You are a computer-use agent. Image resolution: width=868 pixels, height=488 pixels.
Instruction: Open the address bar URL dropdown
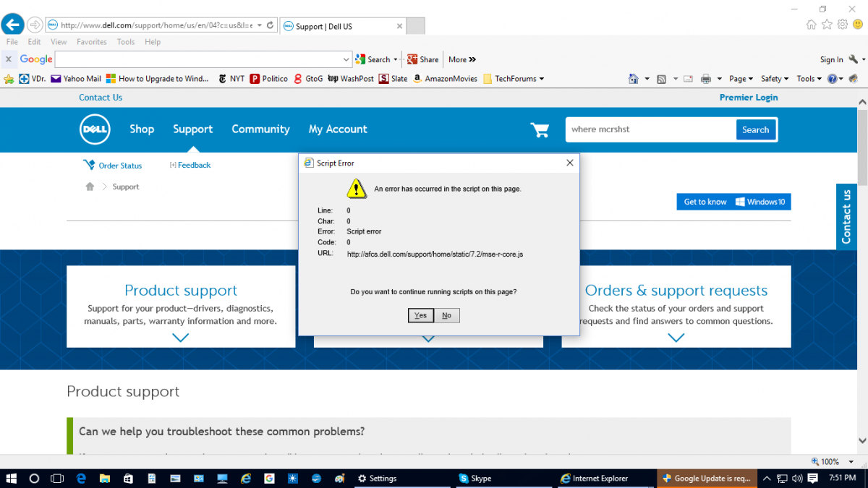coord(259,25)
